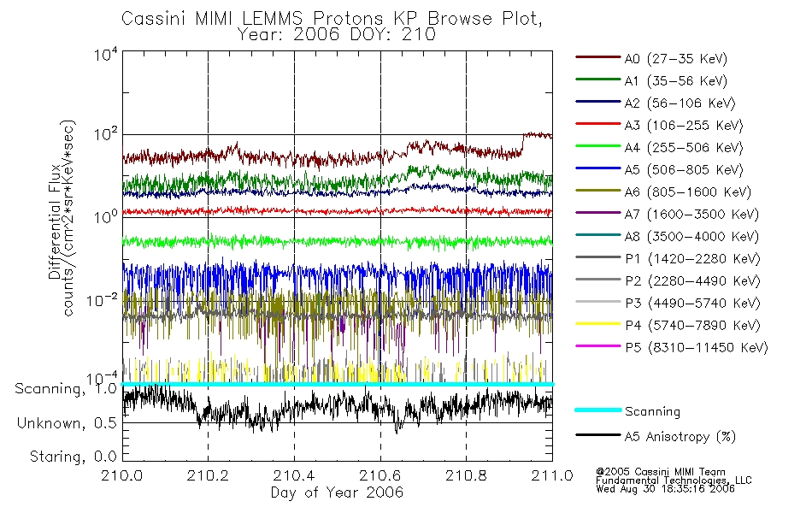
Task: Click the purple A7 (1600-3500 KeV) swatch
Action: [x=598, y=212]
